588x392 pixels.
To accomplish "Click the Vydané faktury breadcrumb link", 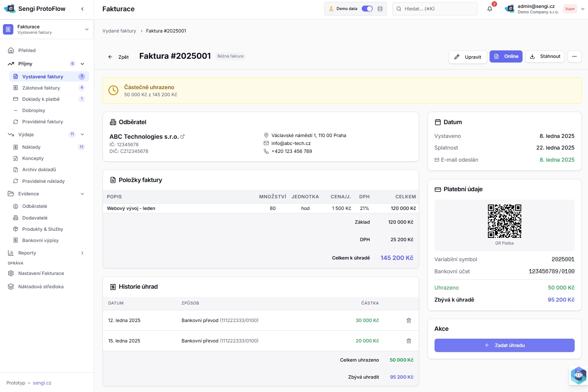I will point(119,31).
